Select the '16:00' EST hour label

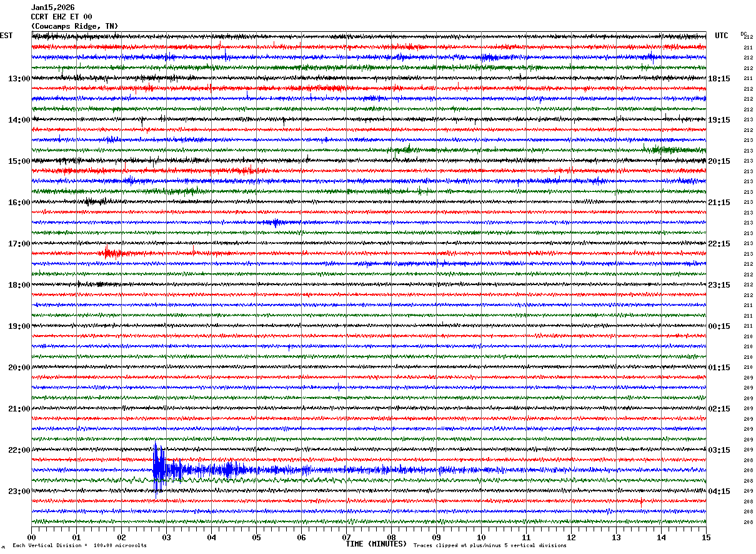[x=19, y=203]
